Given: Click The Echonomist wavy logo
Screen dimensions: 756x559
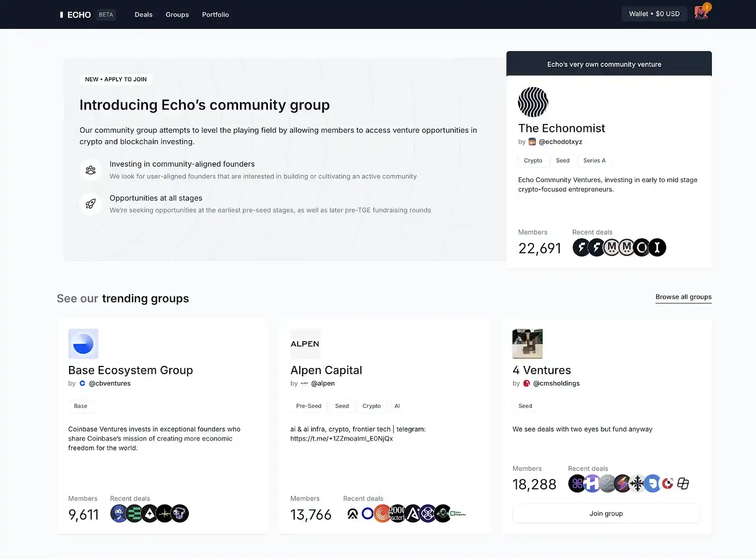Looking at the screenshot, I should click(x=533, y=102).
